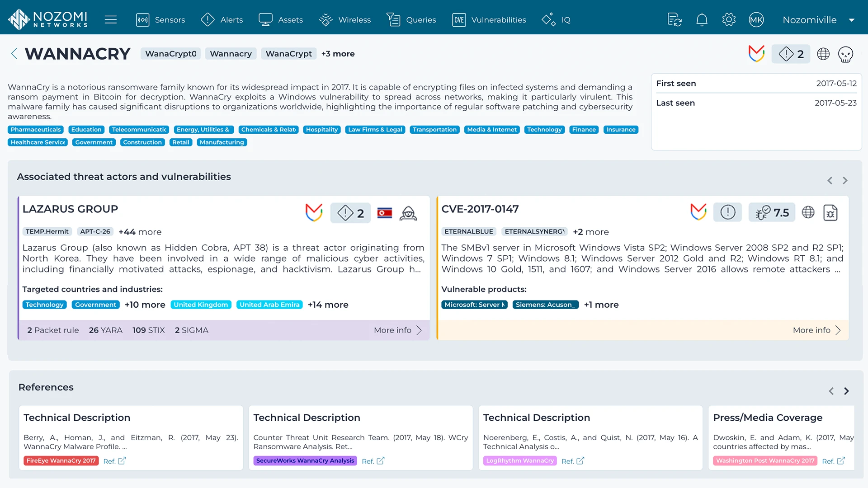Image resolution: width=868 pixels, height=488 pixels.
Task: Open the Vulnerabilities menu
Action: [489, 20]
